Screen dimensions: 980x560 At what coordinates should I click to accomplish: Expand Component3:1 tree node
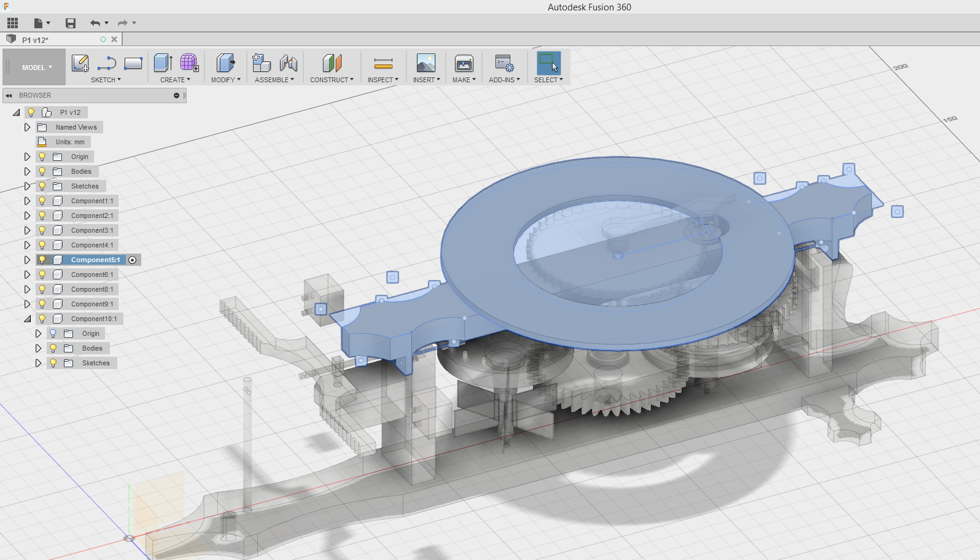pos(27,230)
